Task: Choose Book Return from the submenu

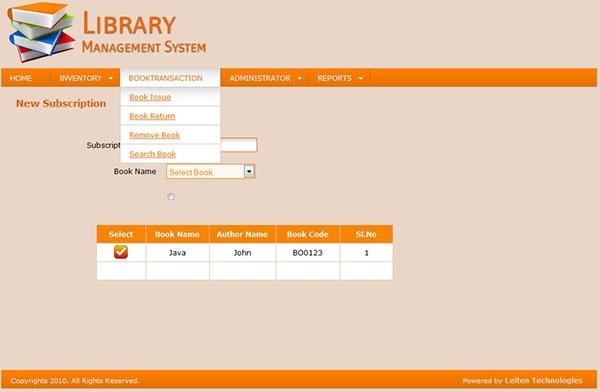Action: 152,116
